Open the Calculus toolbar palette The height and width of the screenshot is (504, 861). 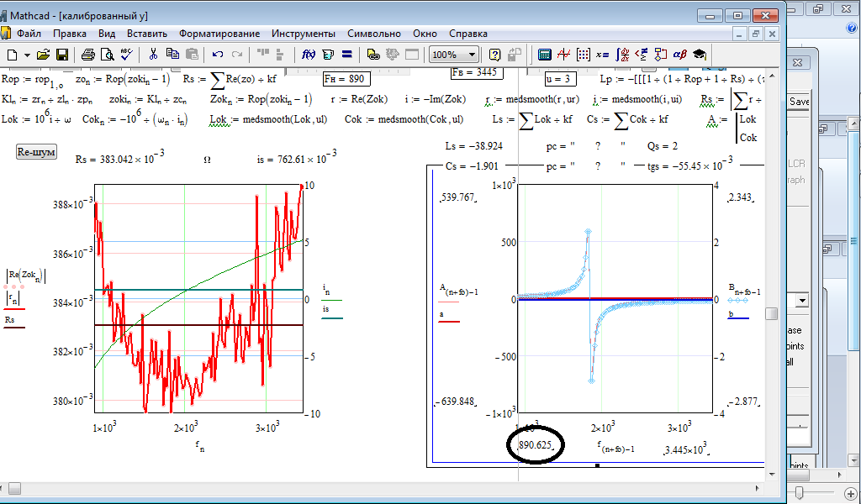621,55
